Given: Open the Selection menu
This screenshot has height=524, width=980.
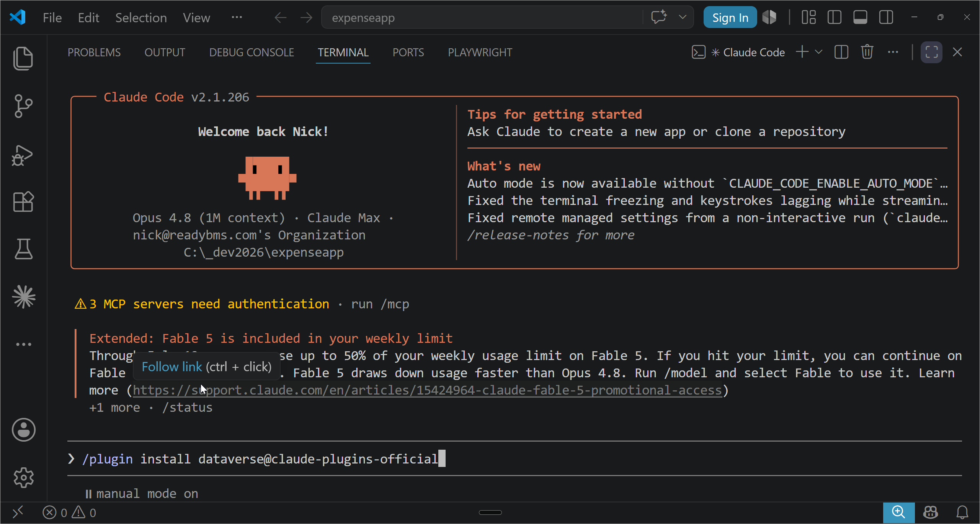Looking at the screenshot, I should point(141,18).
